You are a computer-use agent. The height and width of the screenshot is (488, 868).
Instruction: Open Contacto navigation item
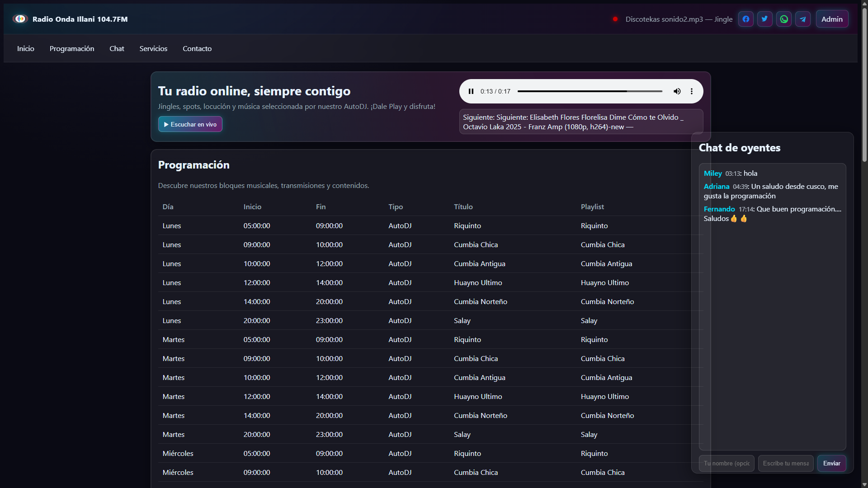pyautogui.click(x=197, y=48)
